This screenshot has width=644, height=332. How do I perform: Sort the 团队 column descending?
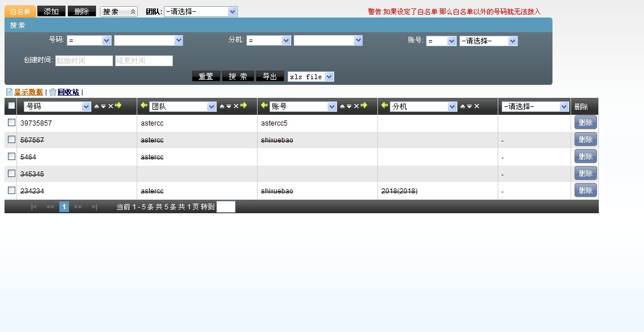[229, 106]
